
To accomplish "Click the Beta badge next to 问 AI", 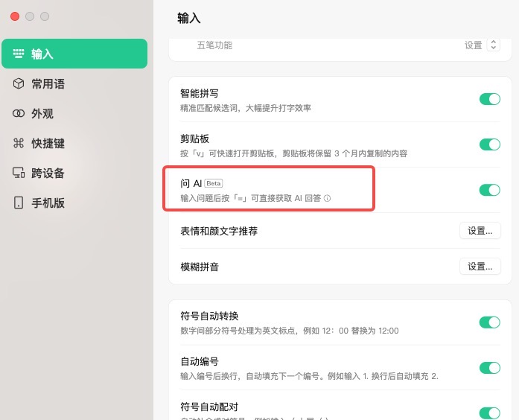I will point(214,183).
